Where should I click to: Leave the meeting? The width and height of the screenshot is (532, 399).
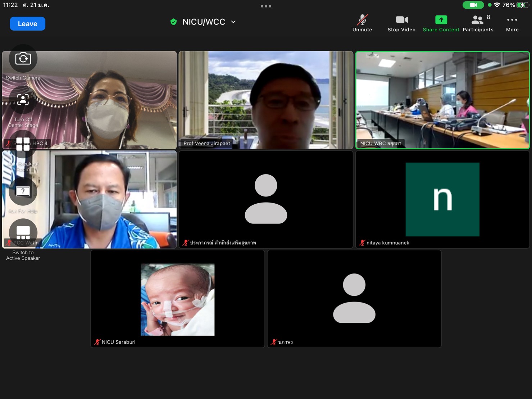tap(27, 24)
